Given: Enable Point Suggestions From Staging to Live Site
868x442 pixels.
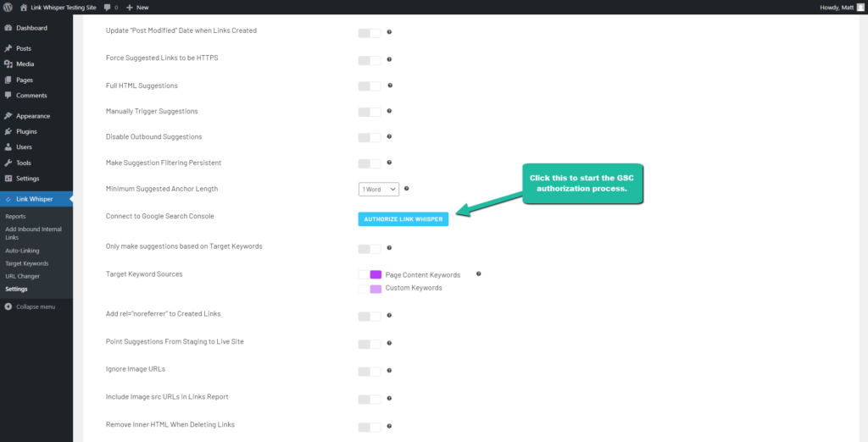Looking at the screenshot, I should tap(370, 344).
